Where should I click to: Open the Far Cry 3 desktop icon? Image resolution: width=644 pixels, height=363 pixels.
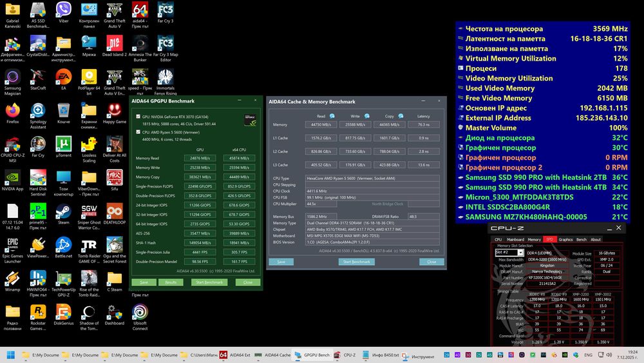pyautogui.click(x=166, y=13)
